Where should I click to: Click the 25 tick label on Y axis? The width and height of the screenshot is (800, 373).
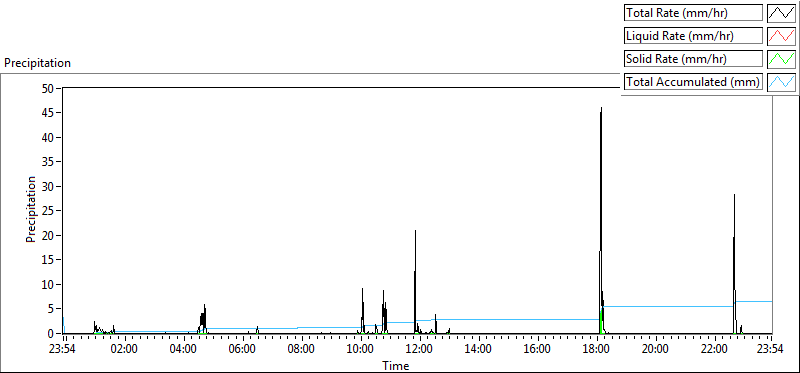pos(48,211)
